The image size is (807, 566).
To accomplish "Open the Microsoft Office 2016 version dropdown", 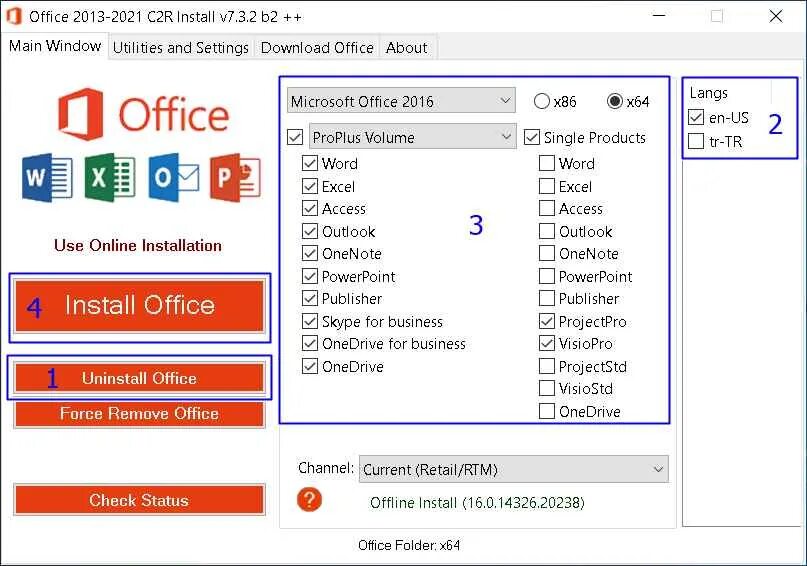I will (x=401, y=101).
